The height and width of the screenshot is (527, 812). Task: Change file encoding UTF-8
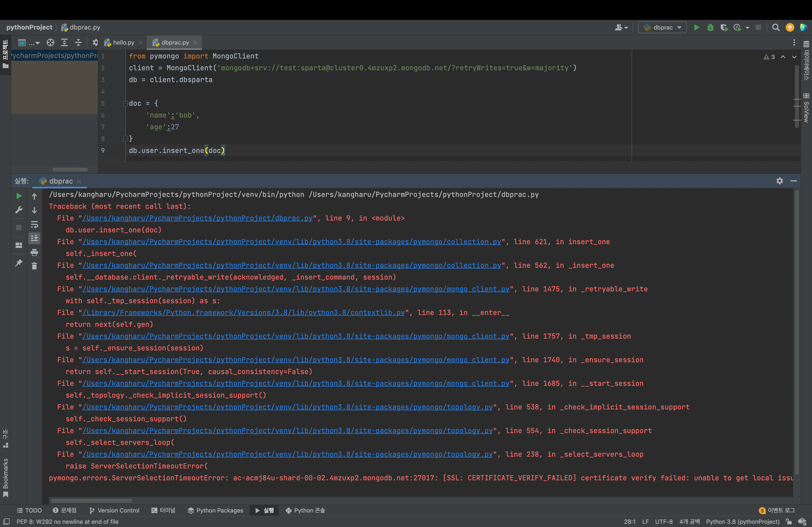[664, 522]
